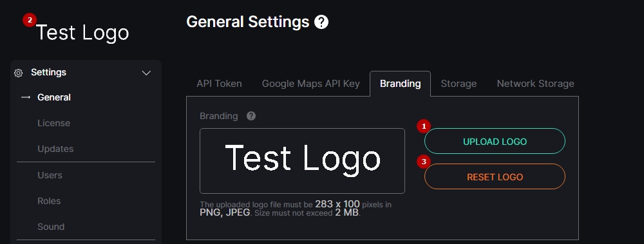The width and height of the screenshot is (644, 244).
Task: Click red marker number 1 badge
Action: click(x=424, y=126)
